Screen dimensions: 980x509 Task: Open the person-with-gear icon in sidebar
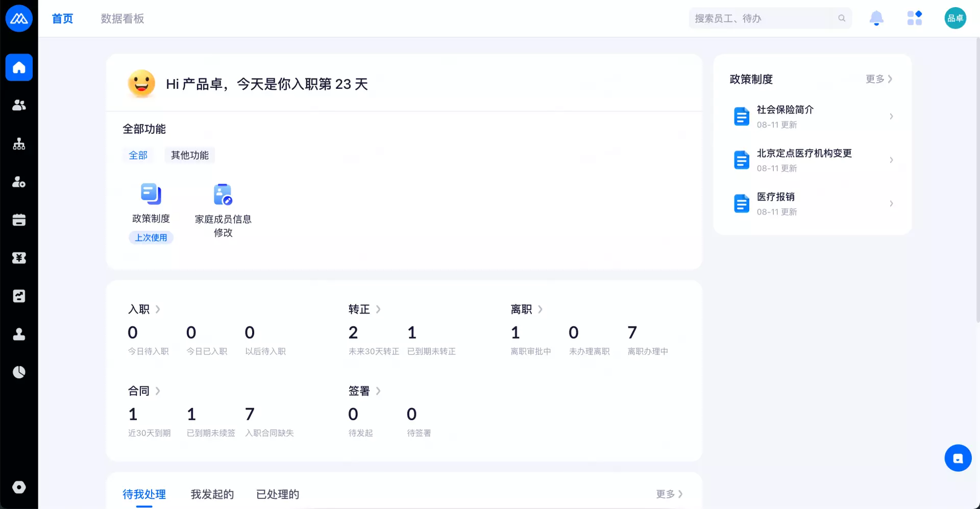point(19,182)
